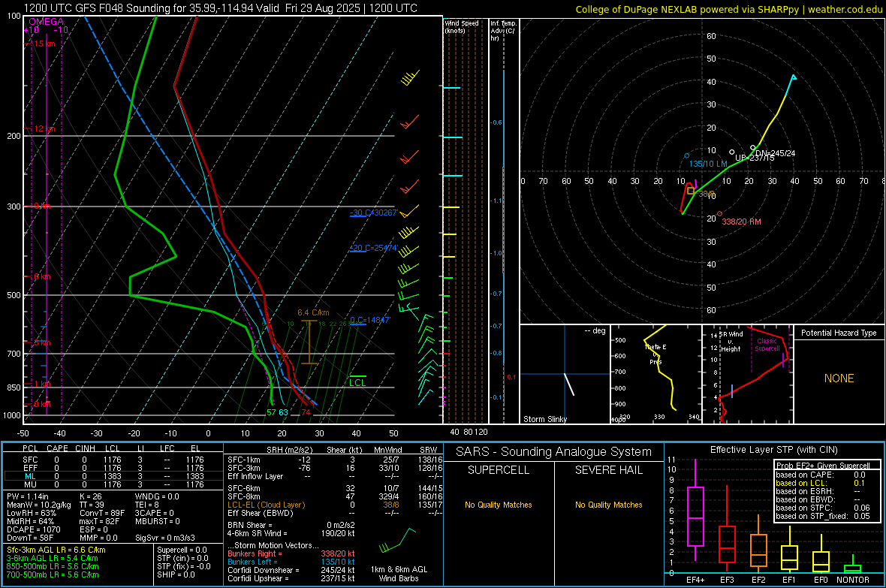Viewport: 886px width, 588px height.
Task: Click the "ConvT = 89F" value
Action: [101, 514]
